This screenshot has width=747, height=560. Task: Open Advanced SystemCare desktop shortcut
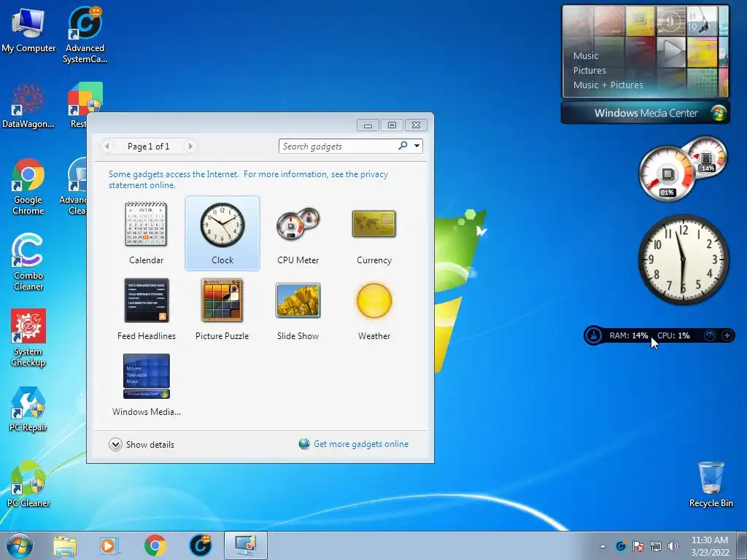coord(85,35)
